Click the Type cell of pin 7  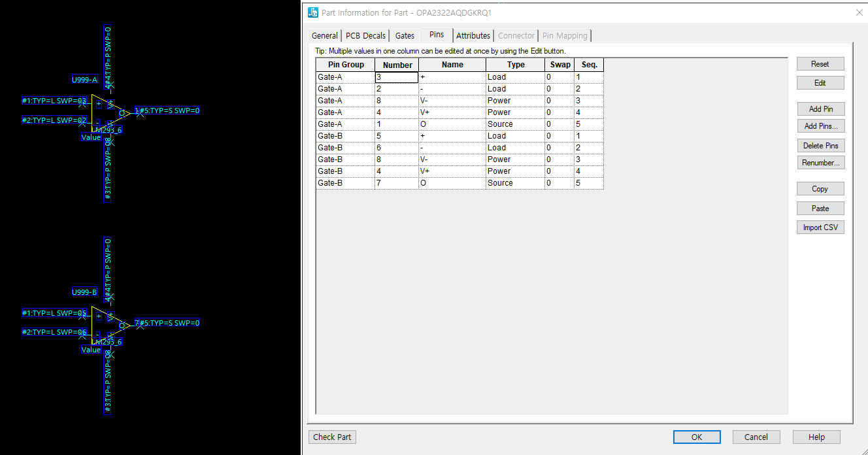pos(515,183)
